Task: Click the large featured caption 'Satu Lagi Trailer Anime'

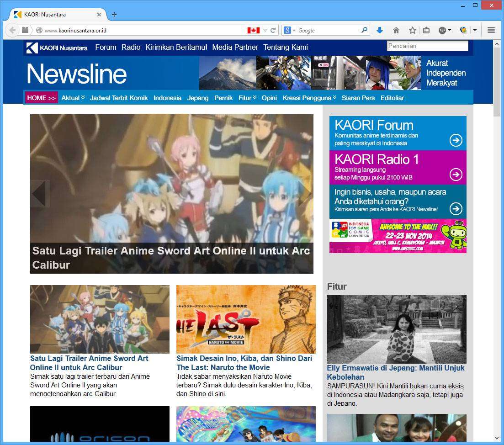Action: point(172,258)
